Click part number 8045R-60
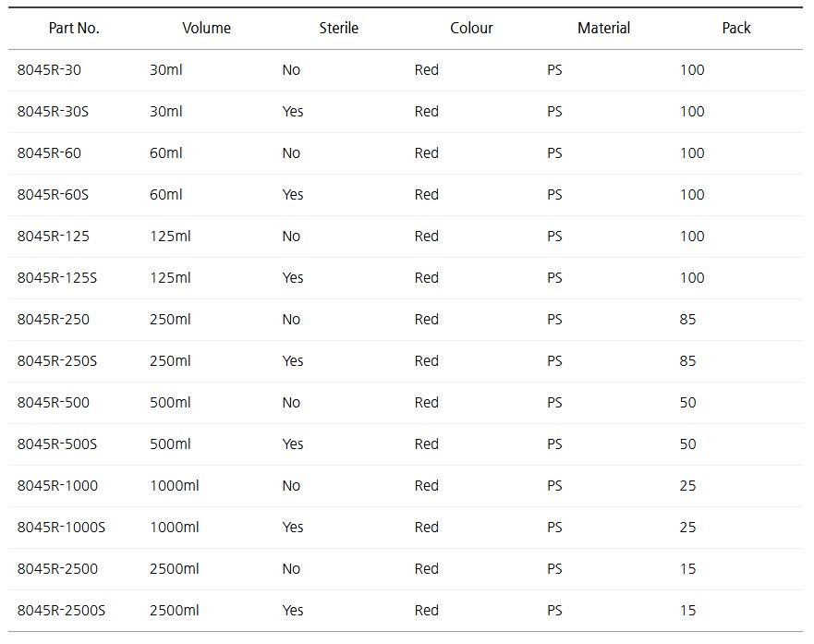This screenshot has height=644, width=814. pyautogui.click(x=49, y=153)
